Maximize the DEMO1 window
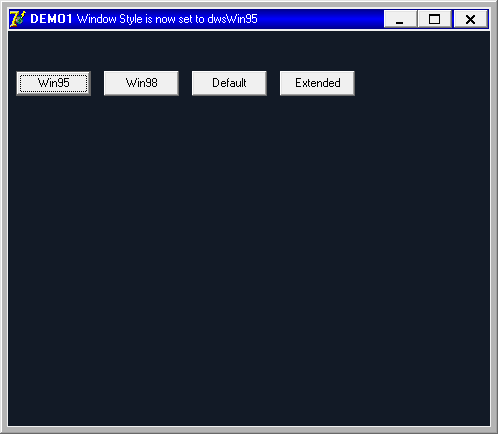 (435, 19)
